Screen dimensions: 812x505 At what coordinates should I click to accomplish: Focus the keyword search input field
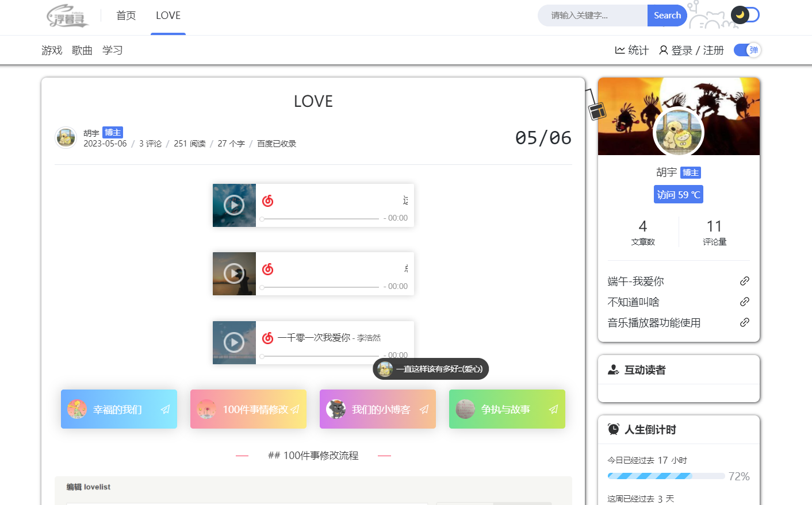coord(592,16)
